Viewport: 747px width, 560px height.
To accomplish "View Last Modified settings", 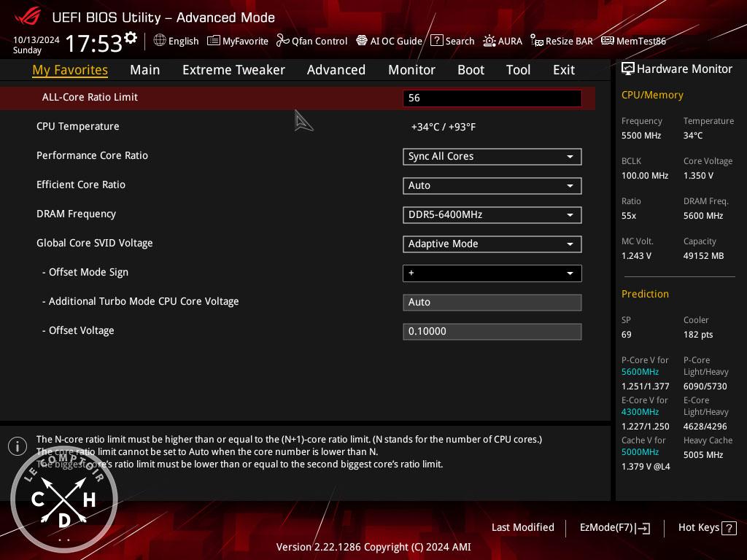I will (522, 528).
